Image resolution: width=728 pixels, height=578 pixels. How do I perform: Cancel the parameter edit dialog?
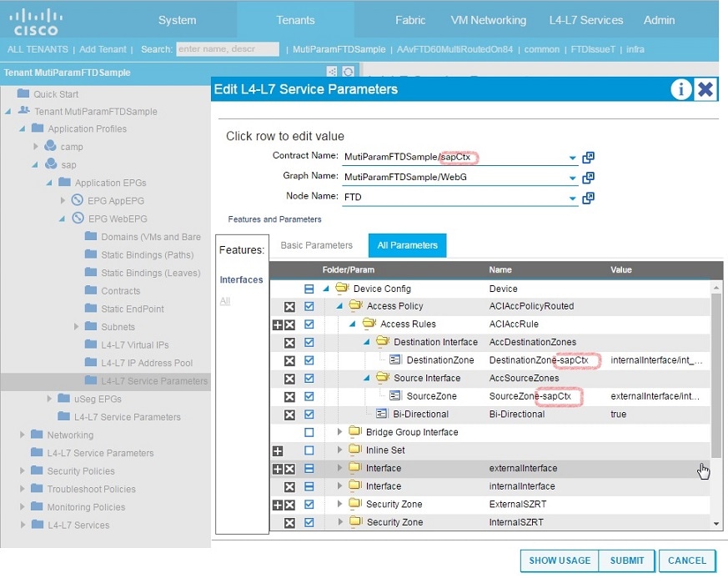coord(686,560)
